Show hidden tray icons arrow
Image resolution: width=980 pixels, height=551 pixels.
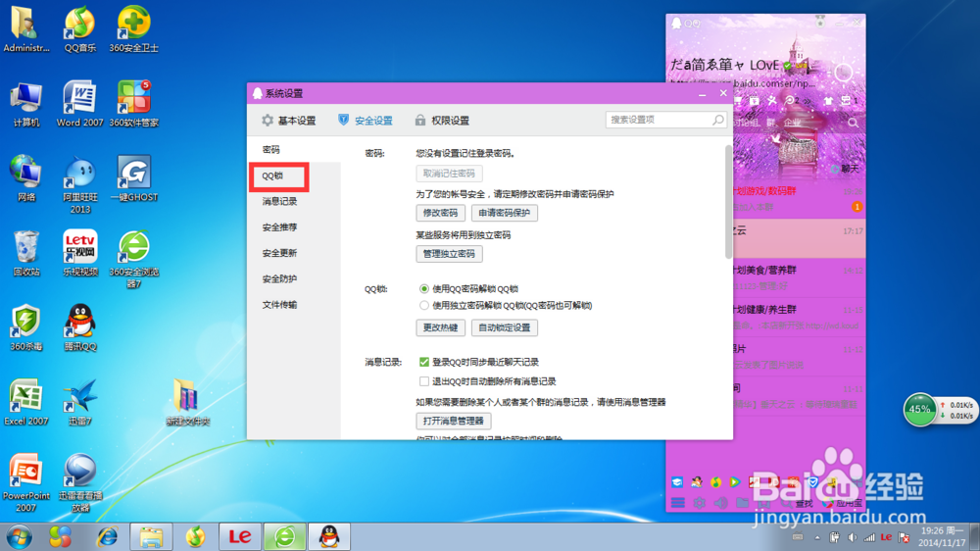pyautogui.click(x=817, y=537)
